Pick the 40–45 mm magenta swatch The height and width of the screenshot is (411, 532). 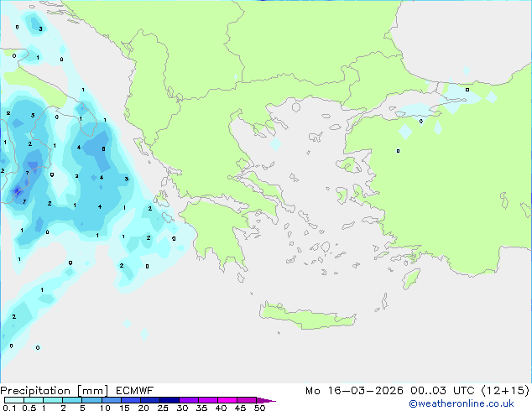[x=227, y=400]
